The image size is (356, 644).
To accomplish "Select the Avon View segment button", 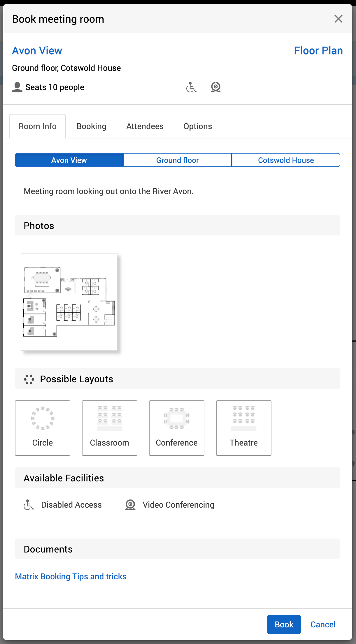I will coord(69,160).
